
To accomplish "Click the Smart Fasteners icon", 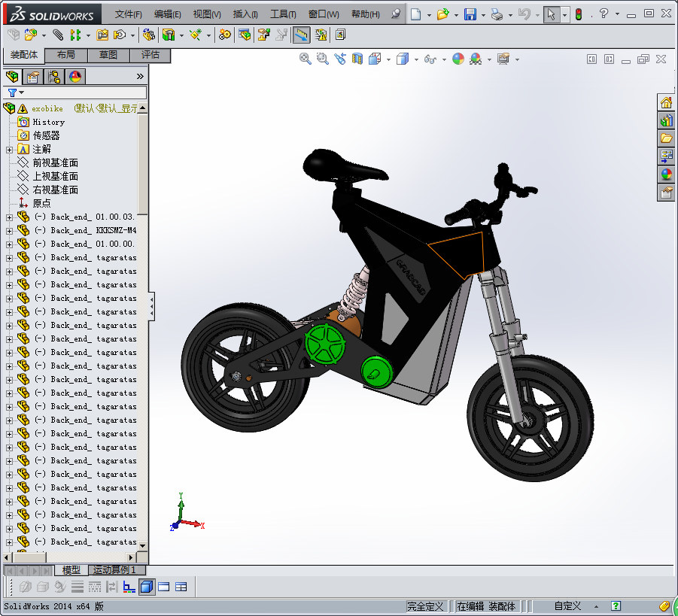I will (x=102, y=35).
